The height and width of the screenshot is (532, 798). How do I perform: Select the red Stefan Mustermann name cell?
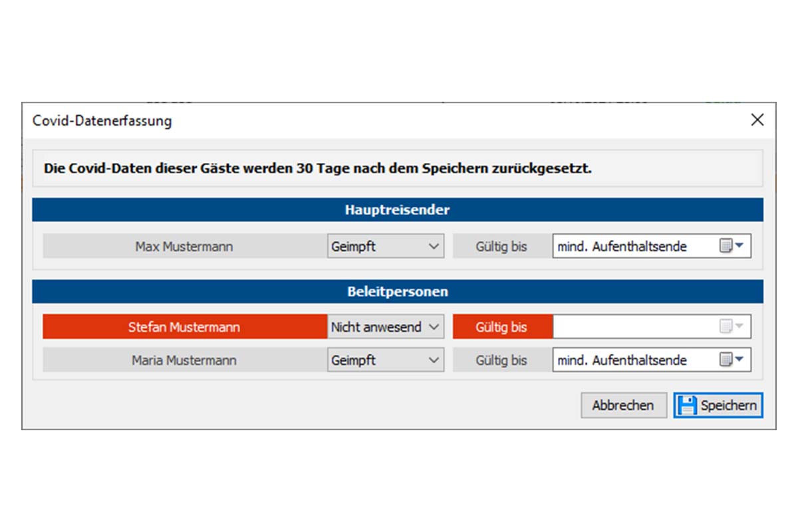click(184, 327)
